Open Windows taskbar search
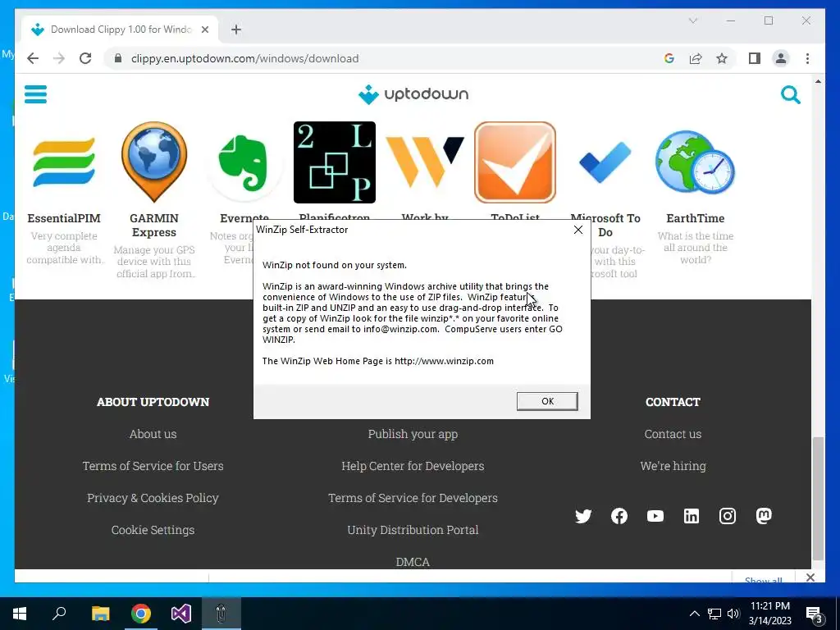 (x=59, y=614)
